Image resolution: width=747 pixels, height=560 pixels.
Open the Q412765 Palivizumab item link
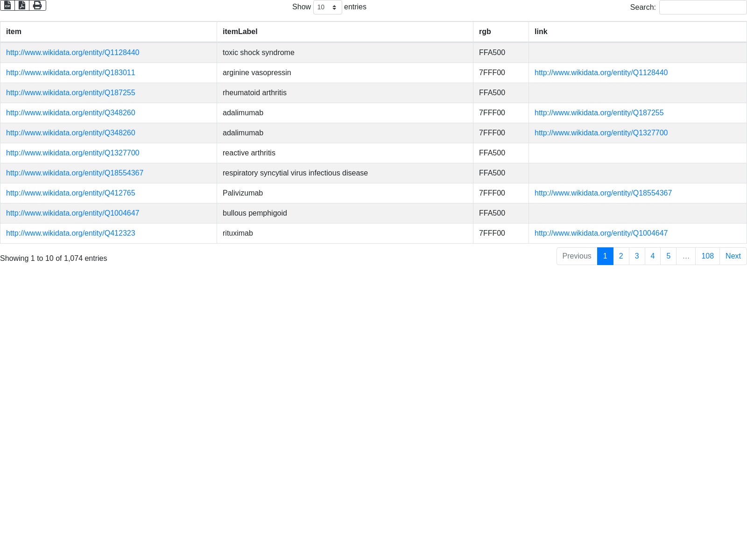click(70, 193)
